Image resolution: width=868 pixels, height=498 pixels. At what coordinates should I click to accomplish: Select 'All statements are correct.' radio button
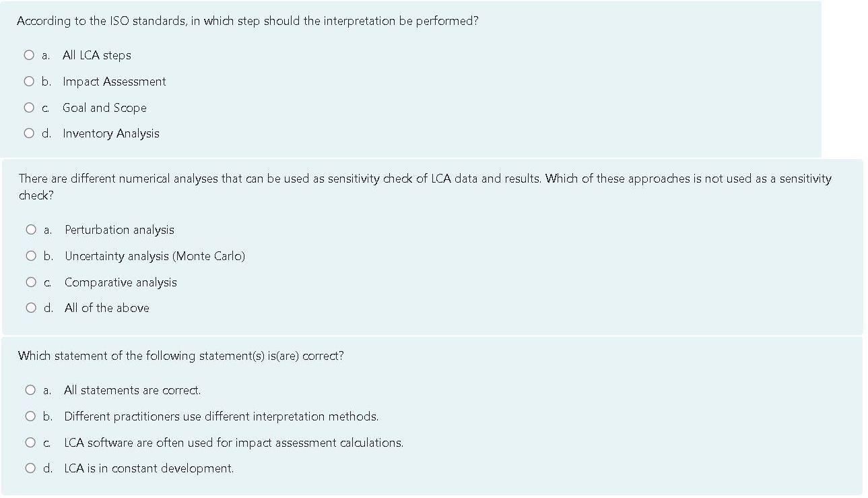click(30, 390)
